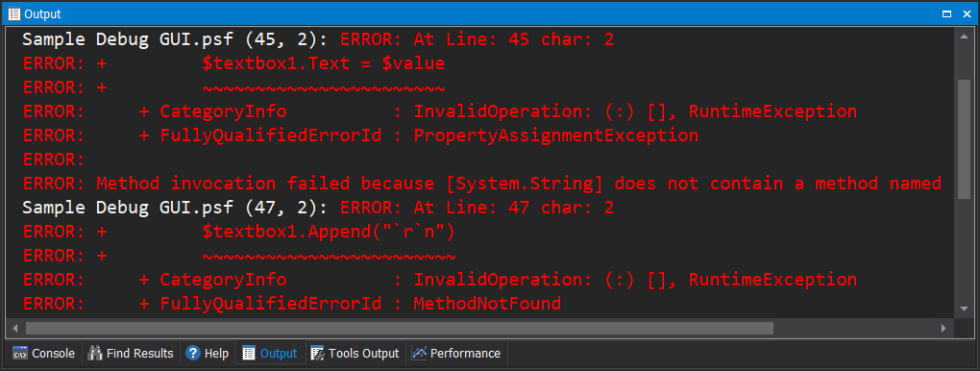Open the Find Results tab
The image size is (980, 371).
click(x=131, y=354)
